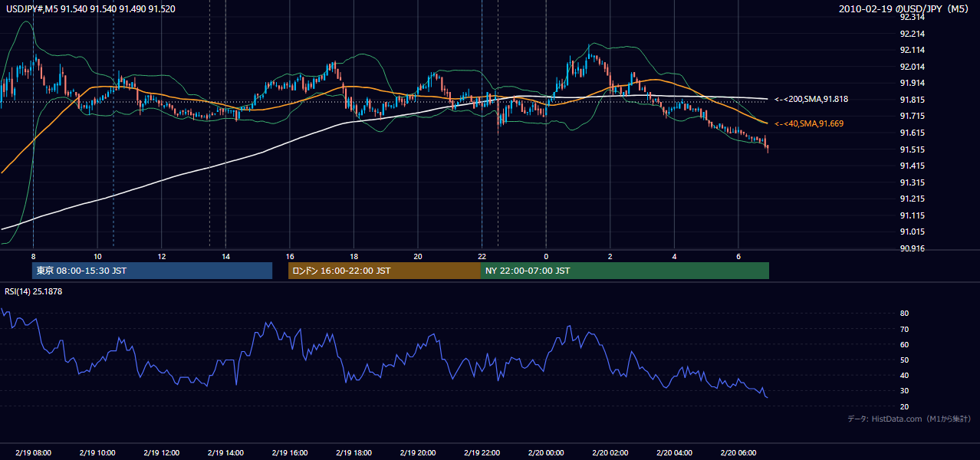Click the 91.015 price axis label
980x460 pixels.
point(913,232)
